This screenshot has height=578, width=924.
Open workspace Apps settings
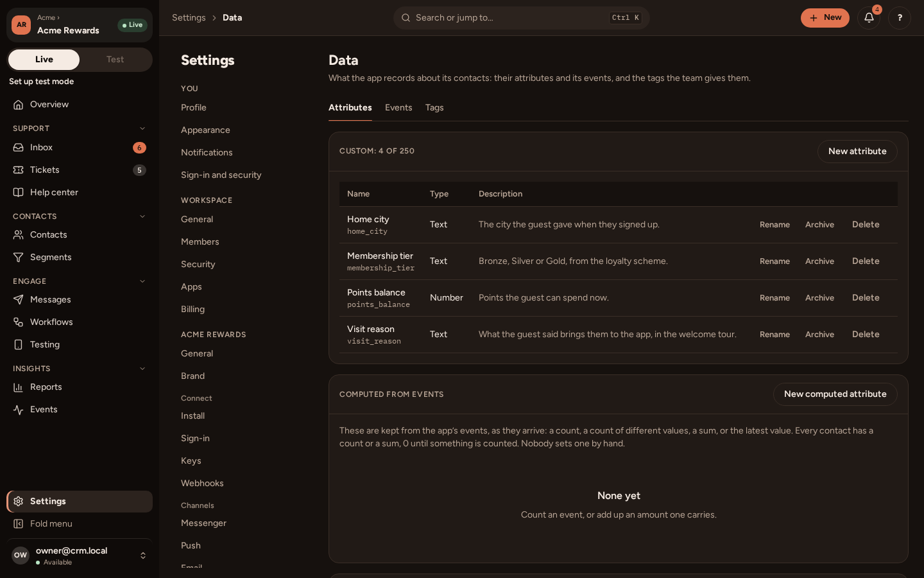pyautogui.click(x=191, y=287)
